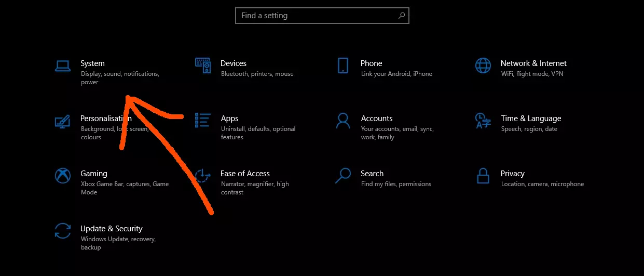This screenshot has height=276, width=644.
Task: Select the Privacy padlock icon
Action: [x=483, y=176]
